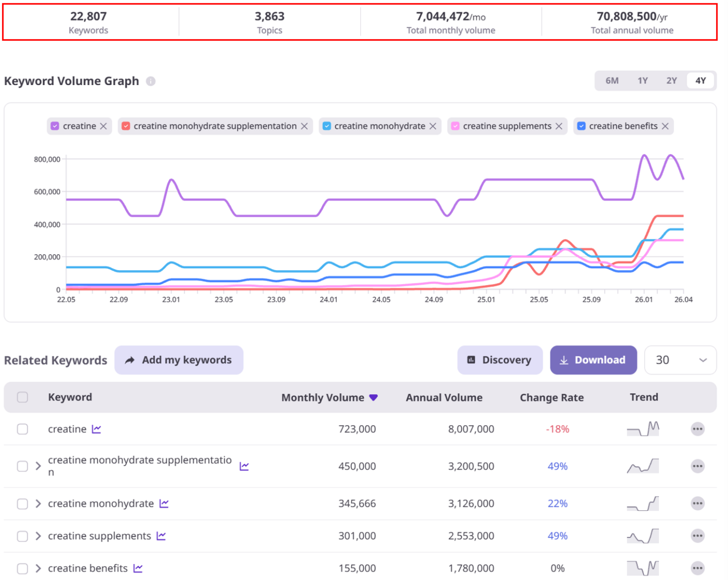This screenshot has width=728, height=580.
Task: Remove the creatine benefits chip
Action: 665,126
